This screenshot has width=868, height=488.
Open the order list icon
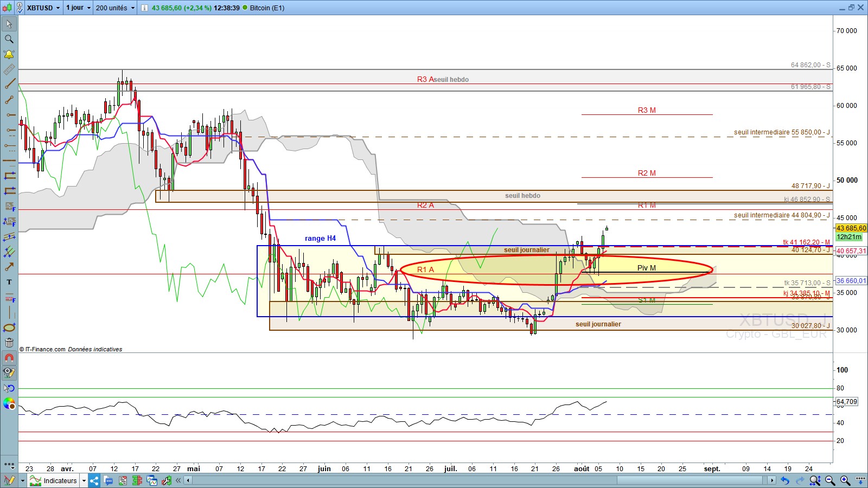click(x=123, y=480)
